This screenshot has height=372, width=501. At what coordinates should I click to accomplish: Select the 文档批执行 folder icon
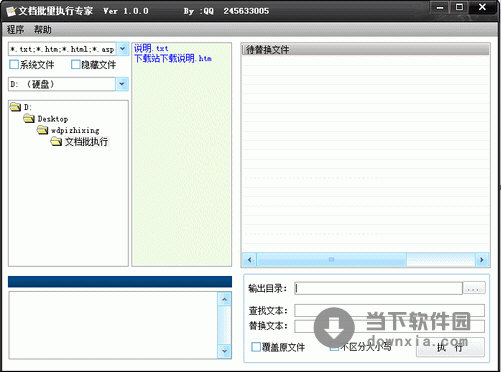(56, 142)
